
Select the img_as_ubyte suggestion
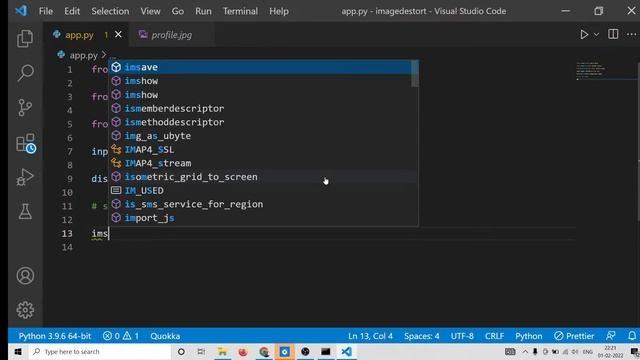(260, 136)
